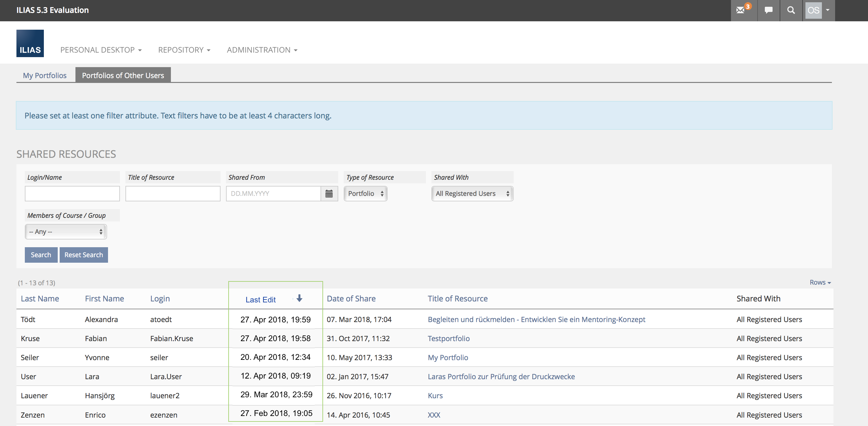Viewport: 868px width, 426px height.
Task: Open the search magnifier icon
Action: [791, 10]
